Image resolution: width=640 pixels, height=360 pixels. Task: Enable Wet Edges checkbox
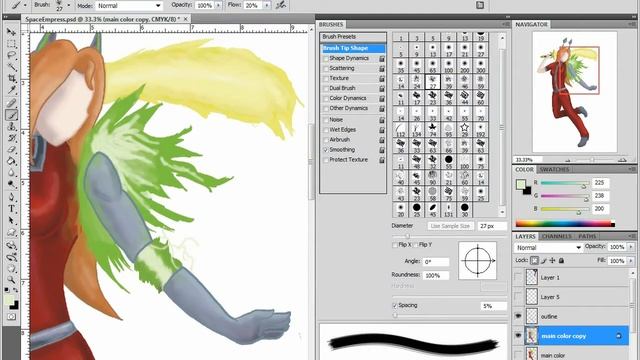click(x=326, y=130)
